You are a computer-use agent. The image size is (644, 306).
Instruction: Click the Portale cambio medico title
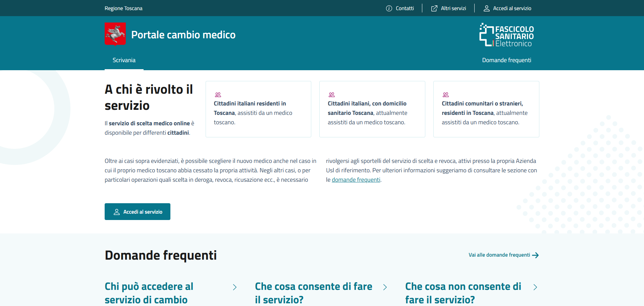(183, 35)
